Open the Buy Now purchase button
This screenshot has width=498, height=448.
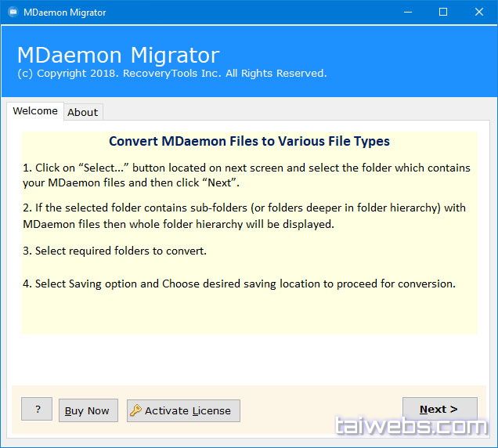click(87, 410)
